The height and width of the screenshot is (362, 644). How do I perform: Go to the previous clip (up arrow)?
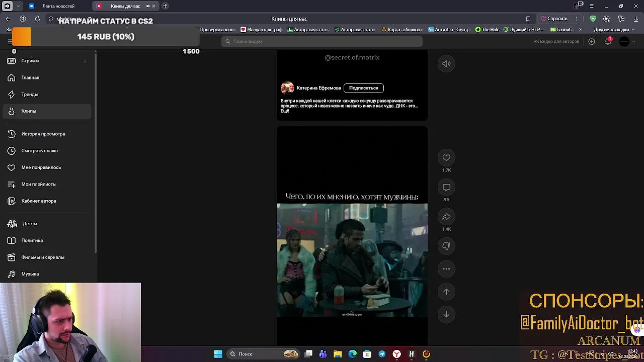click(446, 292)
